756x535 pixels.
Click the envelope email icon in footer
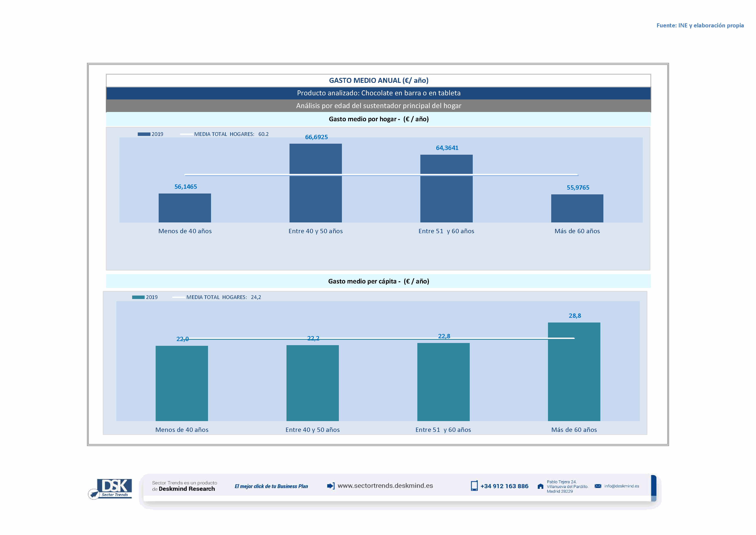pos(598,486)
